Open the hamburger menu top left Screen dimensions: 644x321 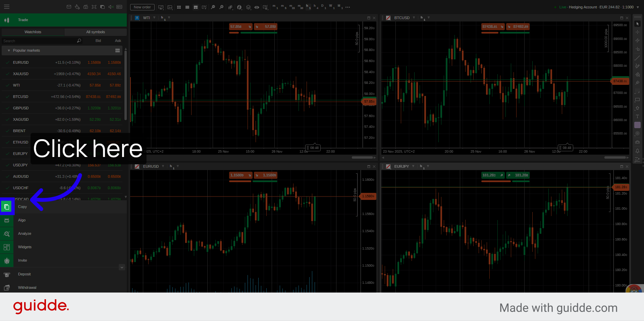6,7
